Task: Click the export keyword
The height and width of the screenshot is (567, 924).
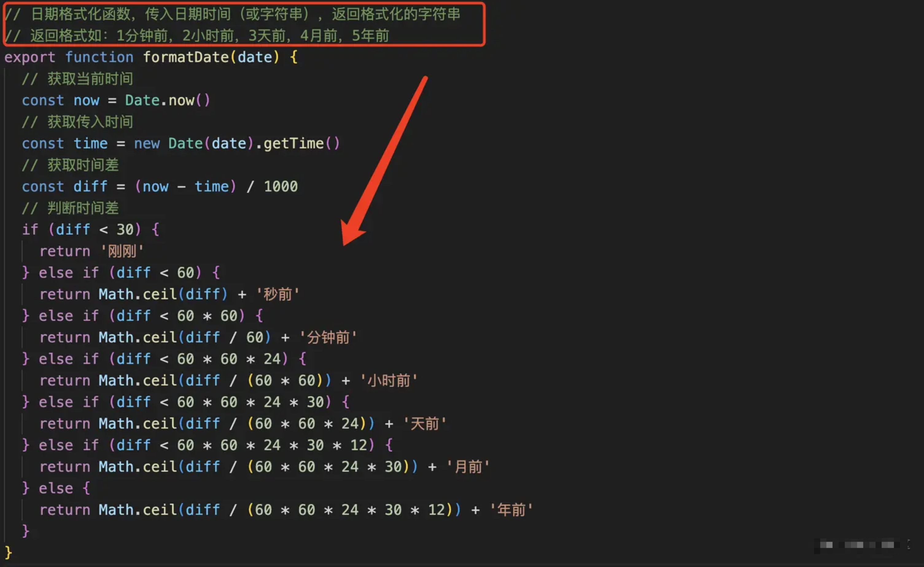Action: point(30,57)
